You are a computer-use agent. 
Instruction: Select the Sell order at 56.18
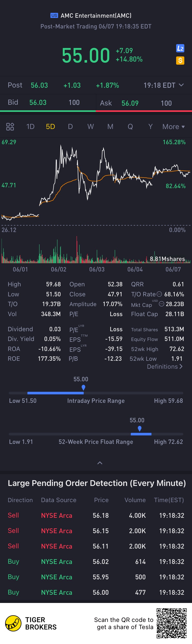(96, 515)
